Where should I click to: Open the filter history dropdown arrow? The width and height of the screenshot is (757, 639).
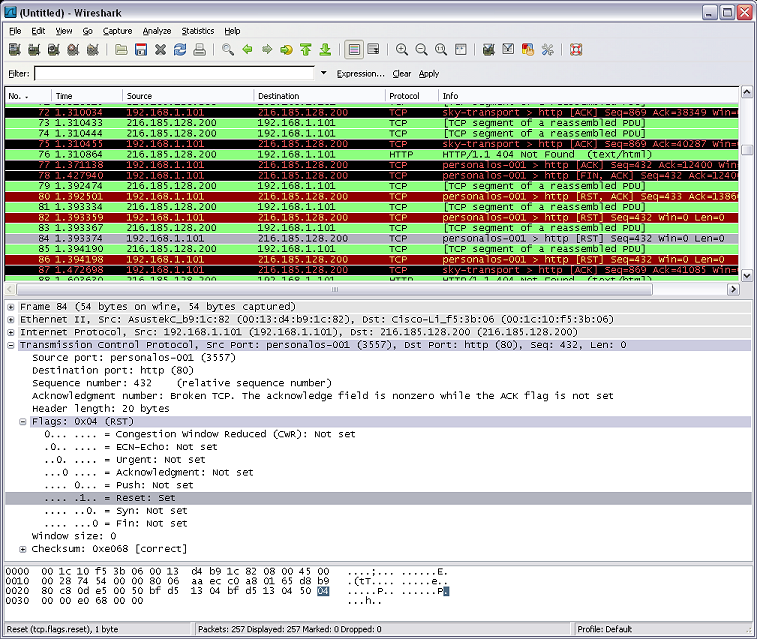pyautogui.click(x=323, y=74)
